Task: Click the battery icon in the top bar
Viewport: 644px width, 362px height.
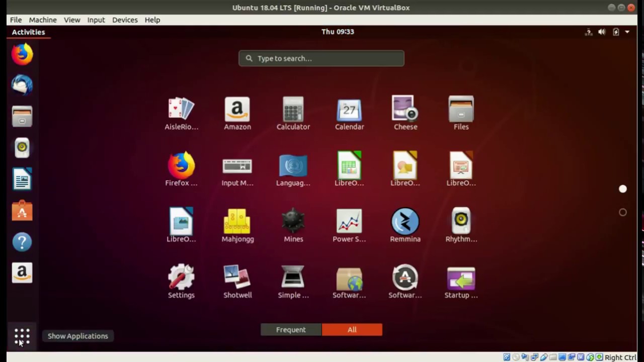Action: tap(616, 32)
